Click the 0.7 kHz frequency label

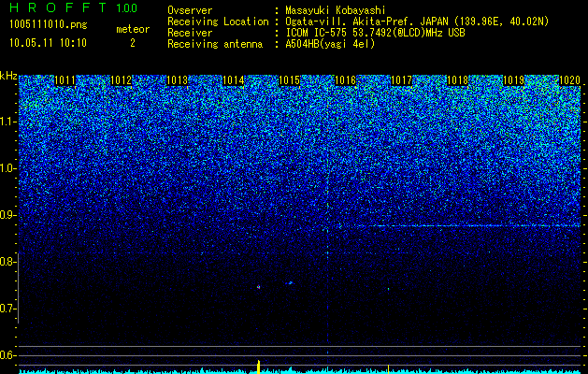pos(7,309)
